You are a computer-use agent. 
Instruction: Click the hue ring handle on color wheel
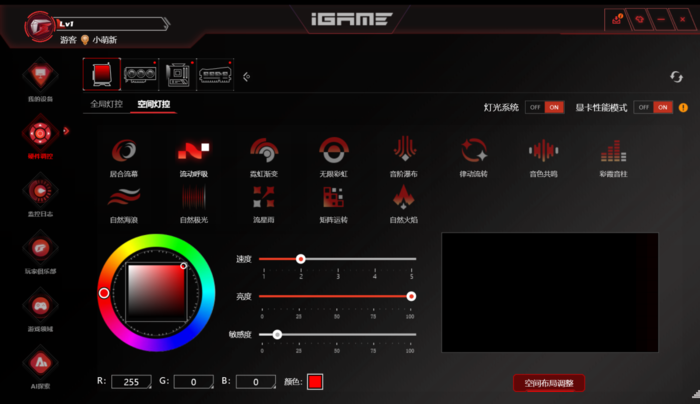tap(104, 293)
